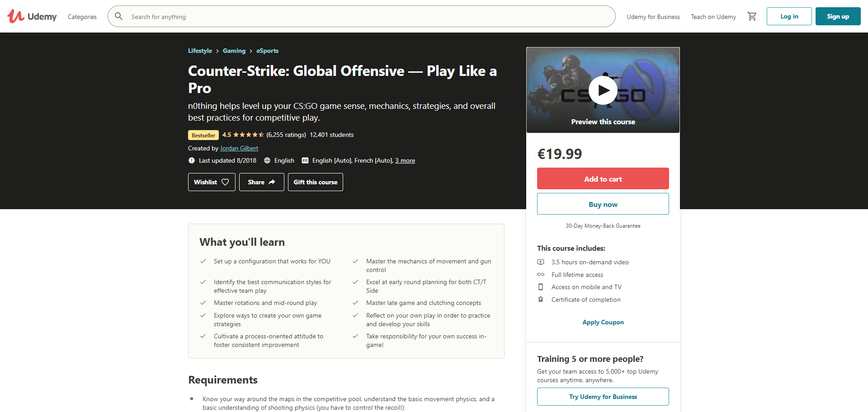Click the 'This course includes:' heading
Image resolution: width=868 pixels, height=412 pixels.
pyautogui.click(x=571, y=248)
